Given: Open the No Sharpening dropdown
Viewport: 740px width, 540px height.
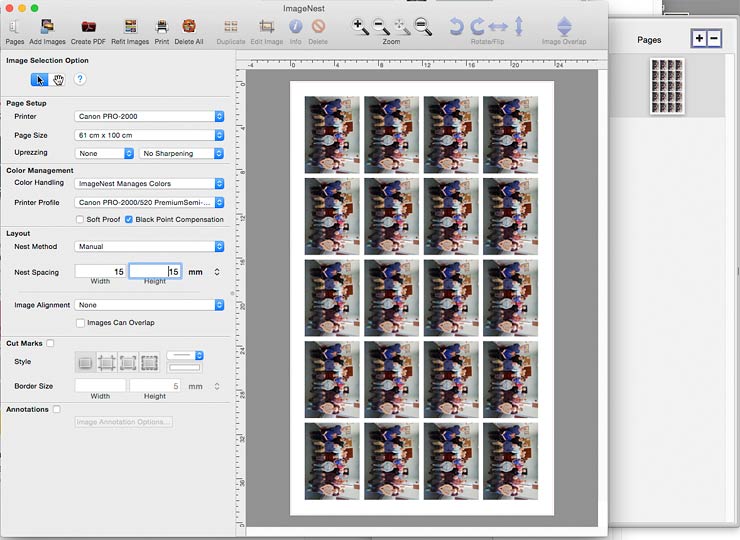Looking at the screenshot, I should click(x=181, y=153).
